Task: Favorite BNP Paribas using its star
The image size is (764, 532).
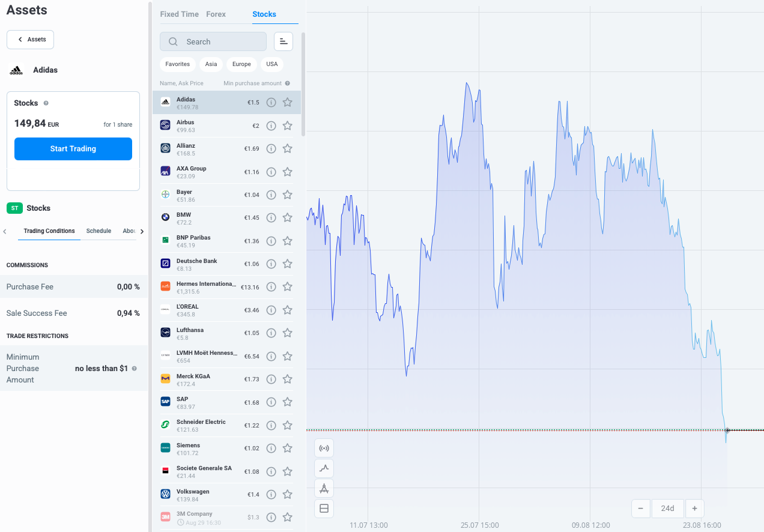Action: coord(287,241)
